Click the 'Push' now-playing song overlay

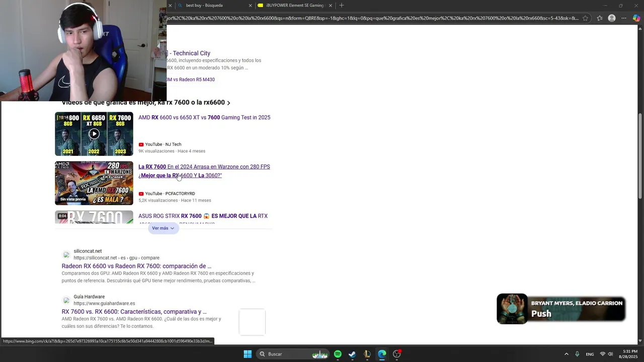pyautogui.click(x=561, y=309)
